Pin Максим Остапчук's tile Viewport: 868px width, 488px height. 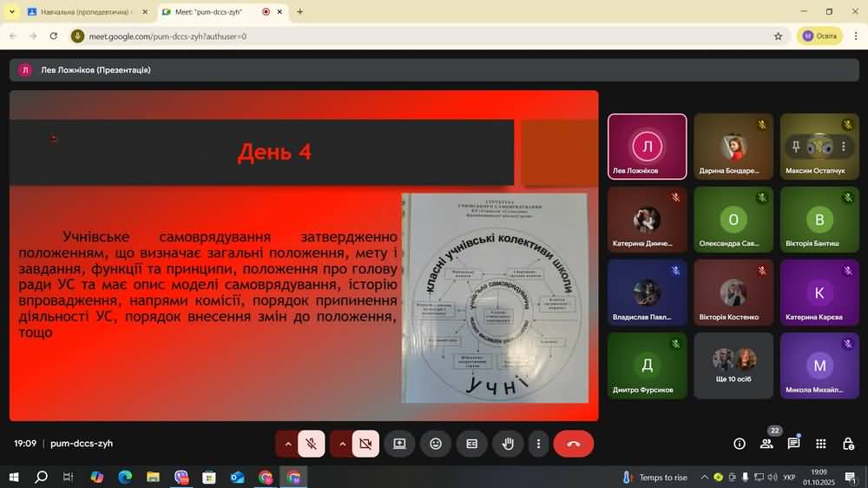click(x=796, y=147)
